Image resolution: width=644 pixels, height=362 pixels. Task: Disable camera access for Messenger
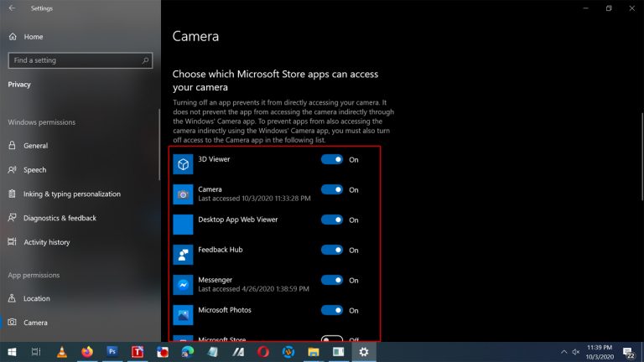point(332,280)
